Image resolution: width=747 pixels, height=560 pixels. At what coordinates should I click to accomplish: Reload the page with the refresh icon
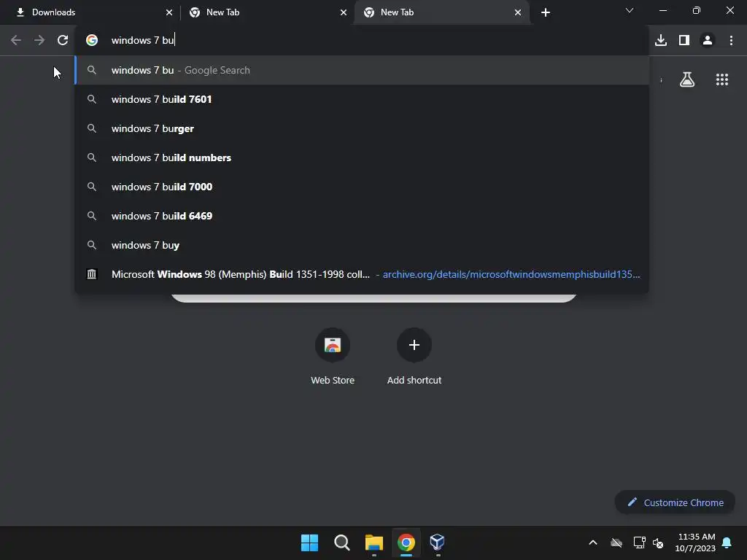(x=63, y=40)
